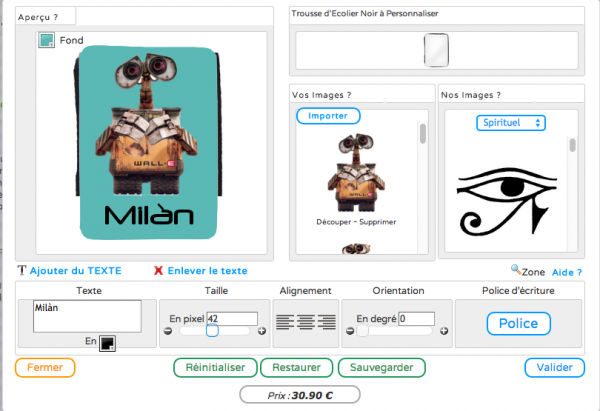
Task: Click the Milàn text in the preview
Action: (149, 214)
